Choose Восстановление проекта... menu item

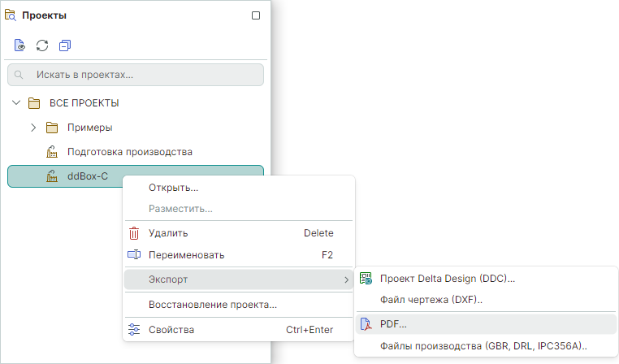tap(239, 305)
